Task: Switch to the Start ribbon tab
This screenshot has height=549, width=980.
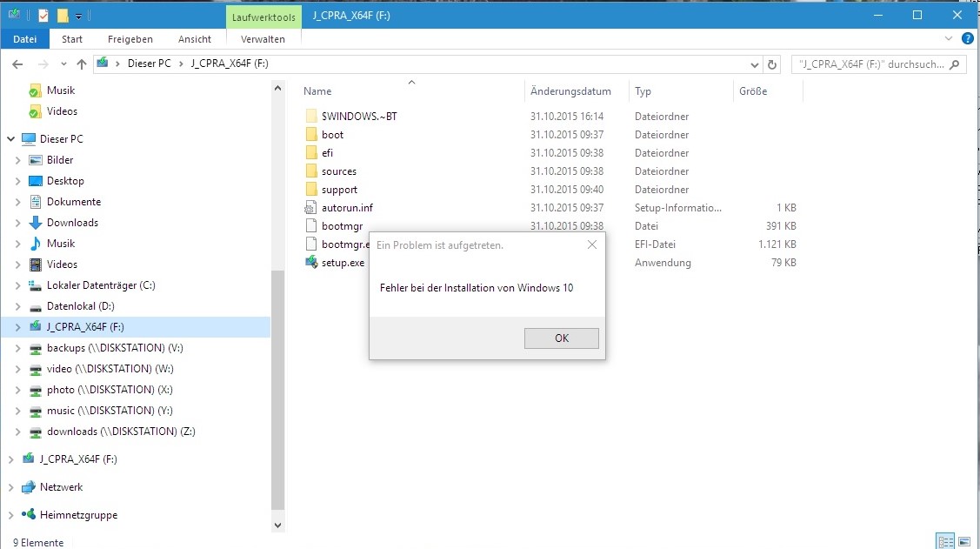Action: click(72, 39)
